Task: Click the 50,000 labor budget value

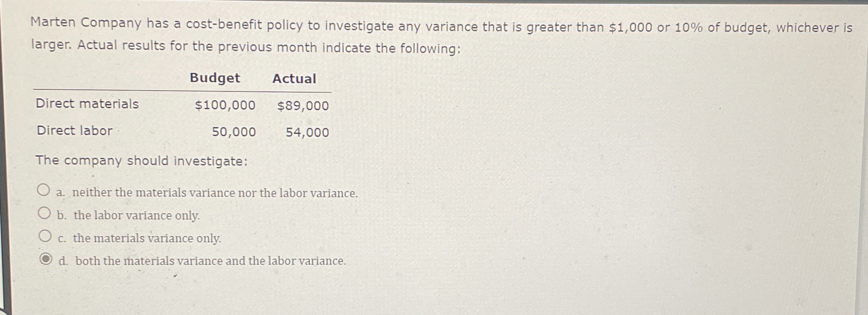Action: coord(234,132)
